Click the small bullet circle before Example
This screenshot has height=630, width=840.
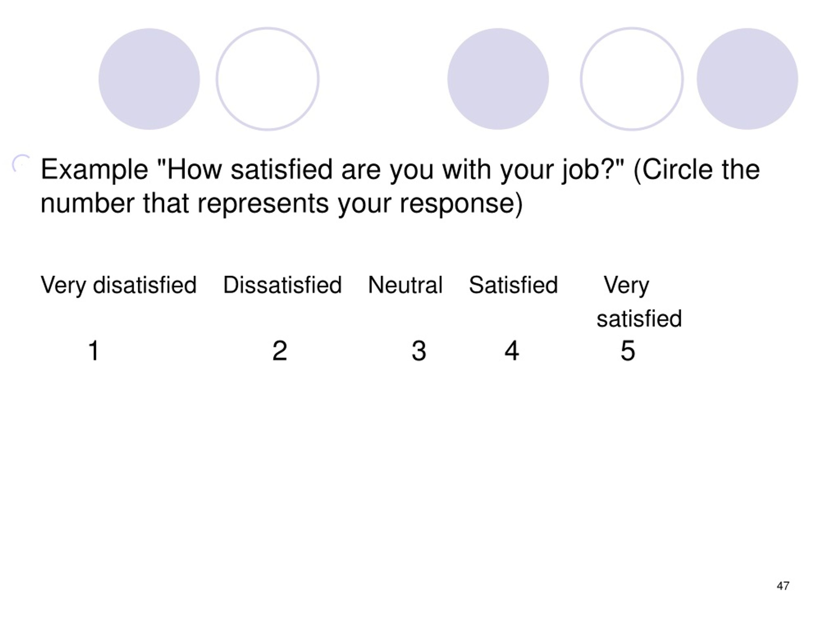click(x=21, y=164)
